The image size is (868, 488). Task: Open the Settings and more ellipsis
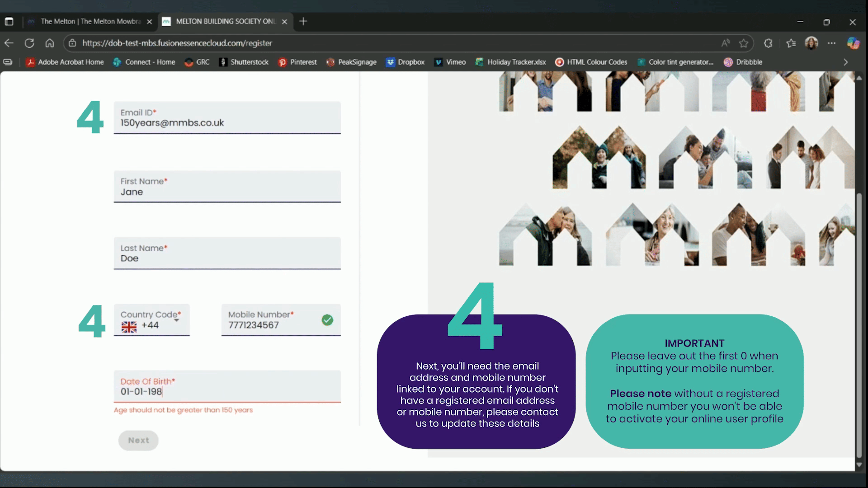[832, 43]
